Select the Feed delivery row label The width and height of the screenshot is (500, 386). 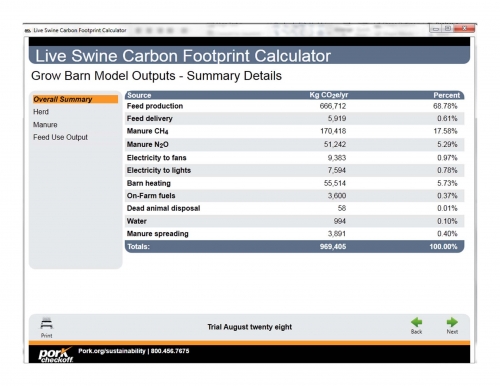[149, 119]
